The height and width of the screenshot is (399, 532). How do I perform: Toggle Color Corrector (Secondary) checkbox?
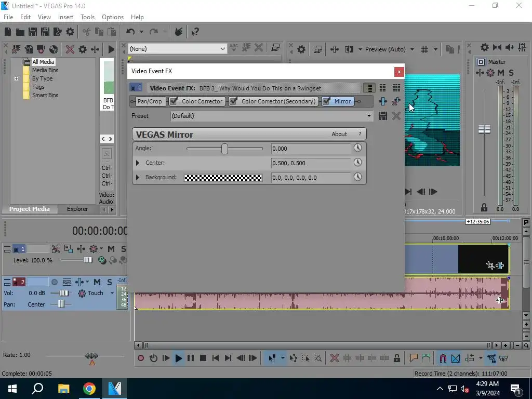233,101
